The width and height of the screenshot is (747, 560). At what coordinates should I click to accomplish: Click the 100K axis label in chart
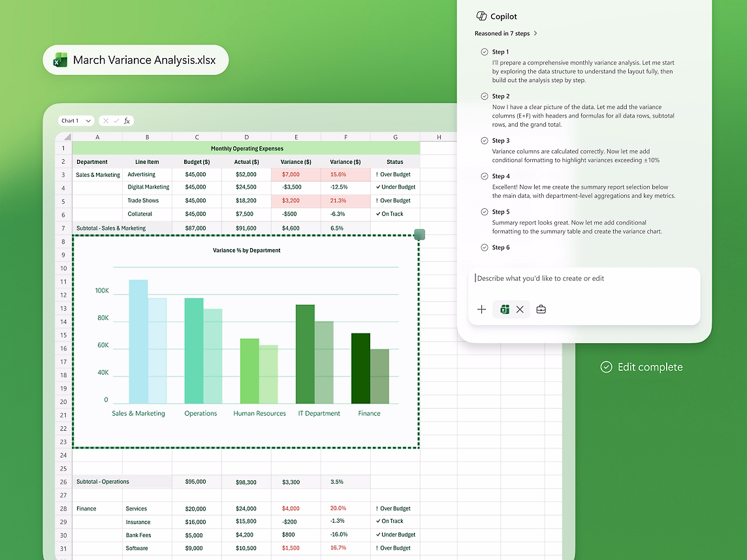(102, 290)
